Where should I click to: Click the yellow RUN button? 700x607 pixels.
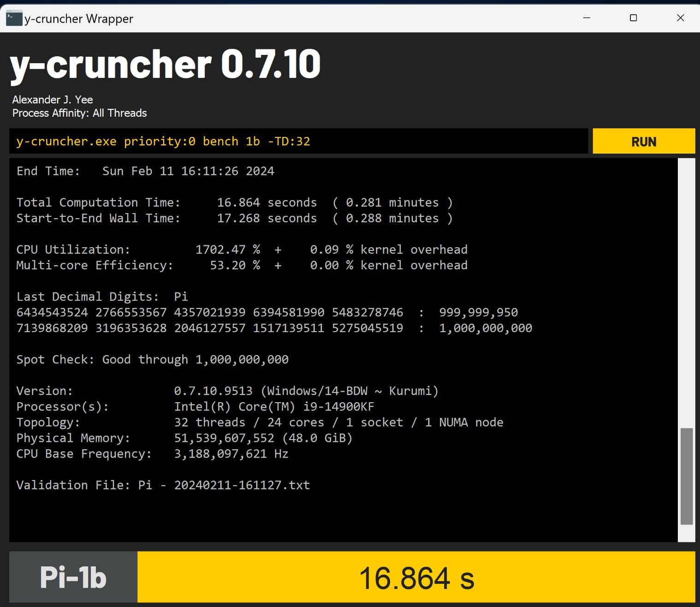point(644,141)
